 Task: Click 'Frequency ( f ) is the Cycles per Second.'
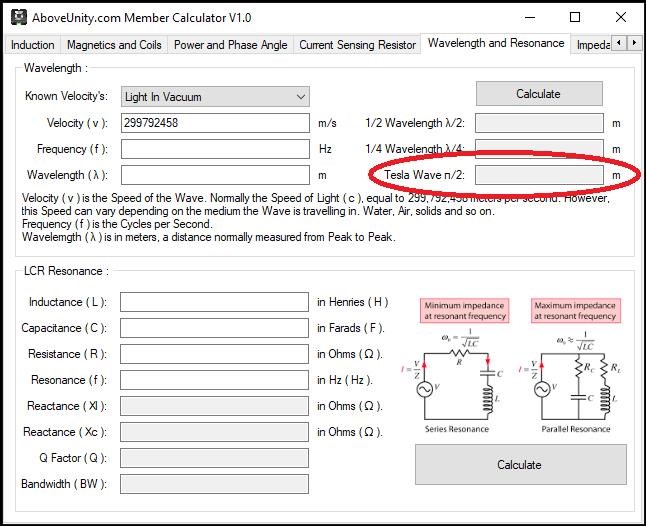117,224
